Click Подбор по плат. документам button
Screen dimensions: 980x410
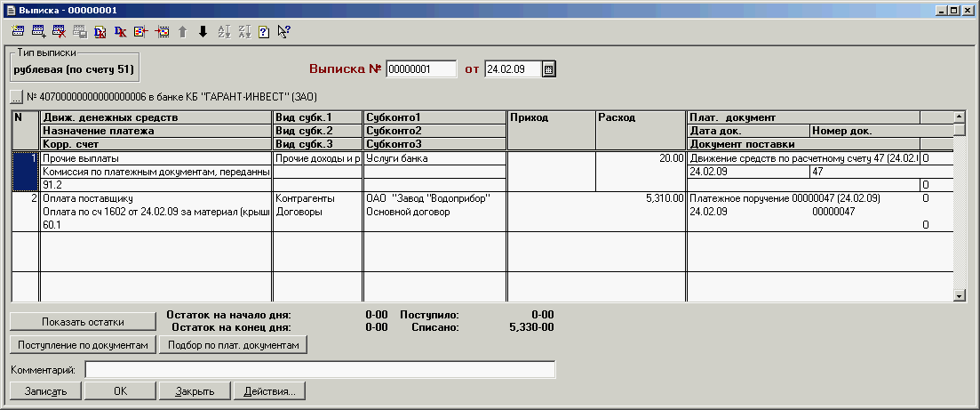233,344
